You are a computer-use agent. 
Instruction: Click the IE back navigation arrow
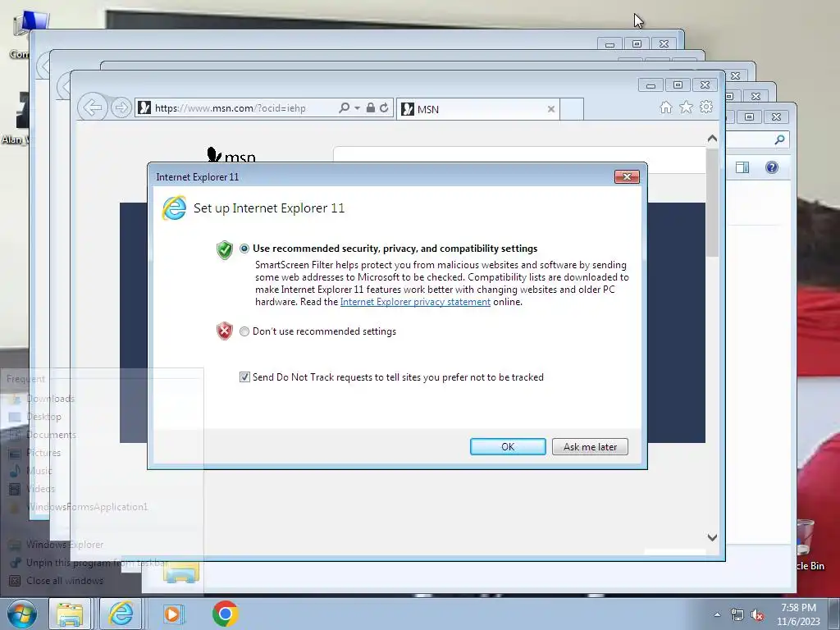[92, 107]
